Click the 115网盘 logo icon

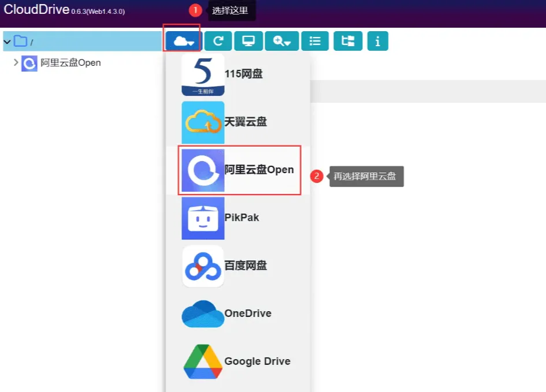point(203,74)
